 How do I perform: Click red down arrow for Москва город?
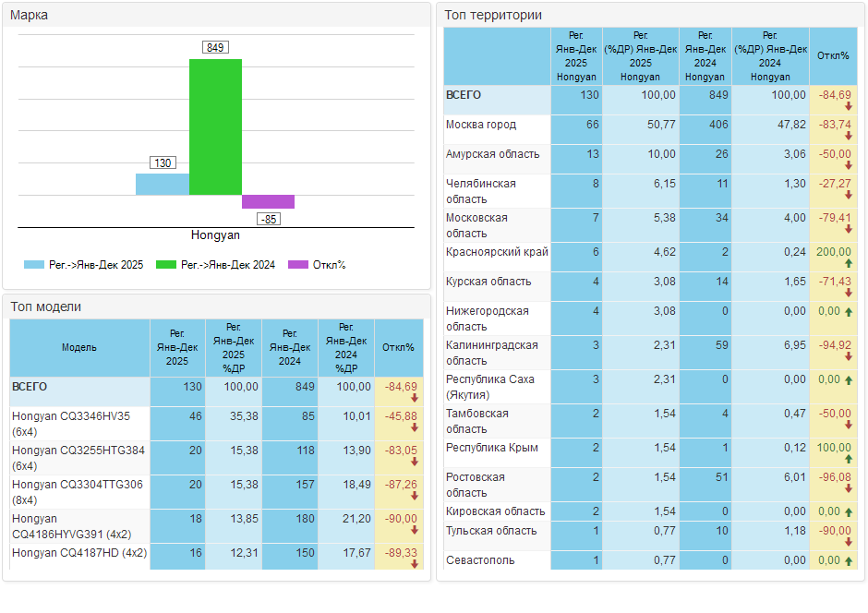pos(847,138)
